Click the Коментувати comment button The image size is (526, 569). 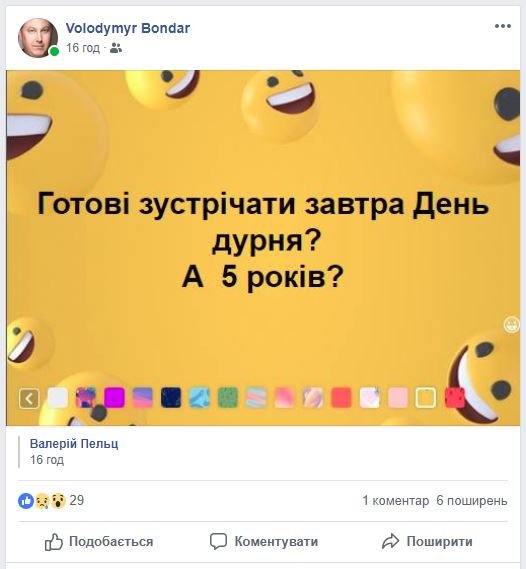tap(264, 542)
